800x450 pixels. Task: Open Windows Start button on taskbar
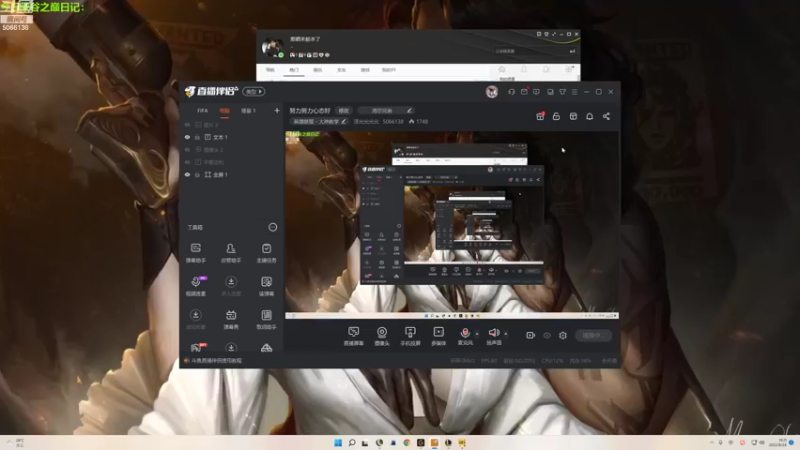pyautogui.click(x=338, y=442)
